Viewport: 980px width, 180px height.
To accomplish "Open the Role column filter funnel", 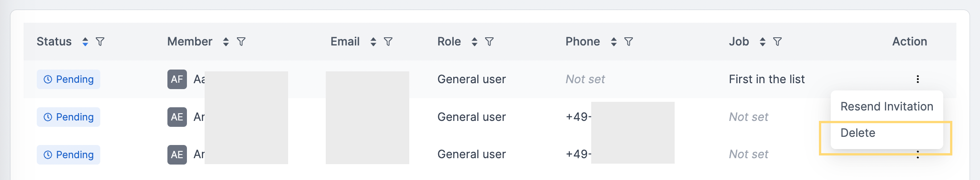I will pos(490,42).
